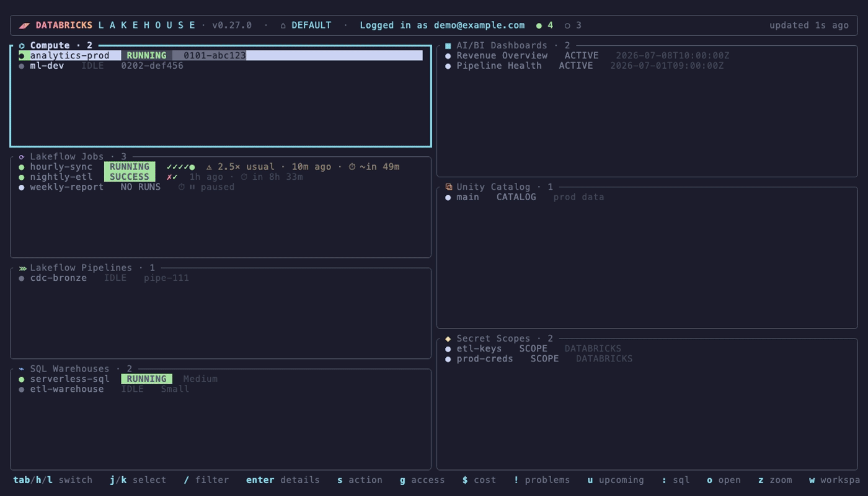Click the Unity Catalog panel icon
The image size is (868, 496).
click(x=448, y=187)
